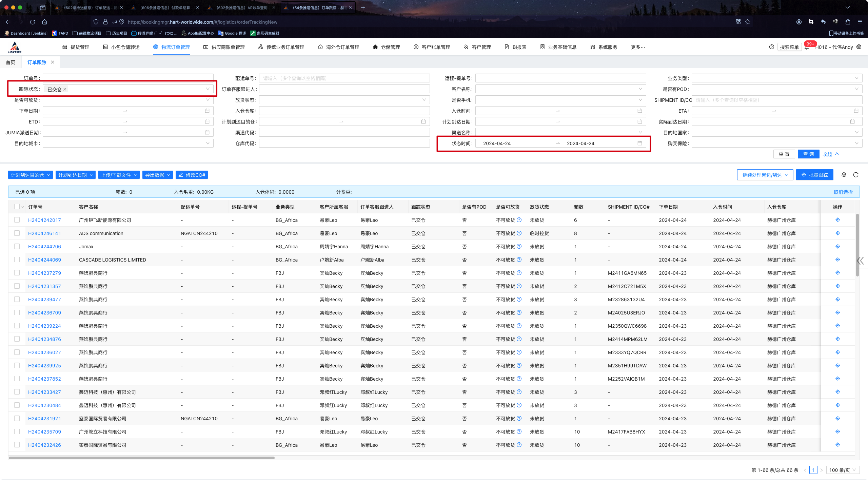Viewport: 868px width, 480px height.
Task: Switch to the 首页 tab
Action: [x=11, y=62]
